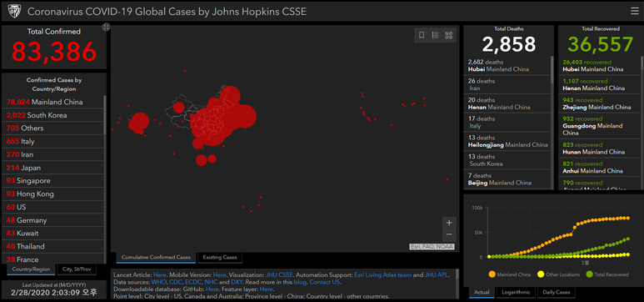644x302 pixels.
Task: Show the Actual chart tab
Action: tap(482, 293)
